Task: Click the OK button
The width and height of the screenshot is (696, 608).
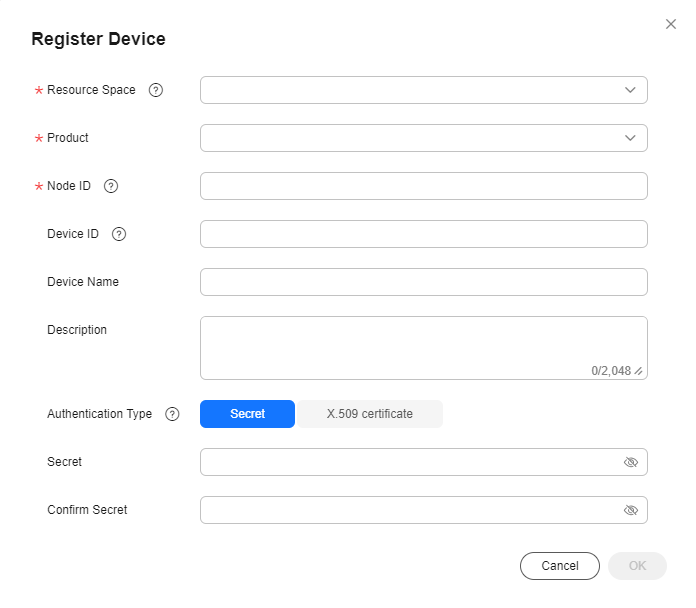Action: [x=637, y=566]
